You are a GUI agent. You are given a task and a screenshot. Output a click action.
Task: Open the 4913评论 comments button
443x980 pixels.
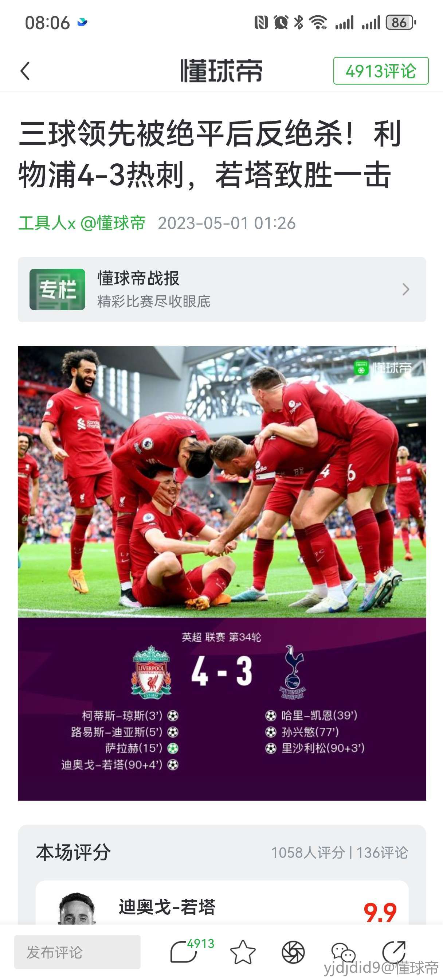click(381, 71)
